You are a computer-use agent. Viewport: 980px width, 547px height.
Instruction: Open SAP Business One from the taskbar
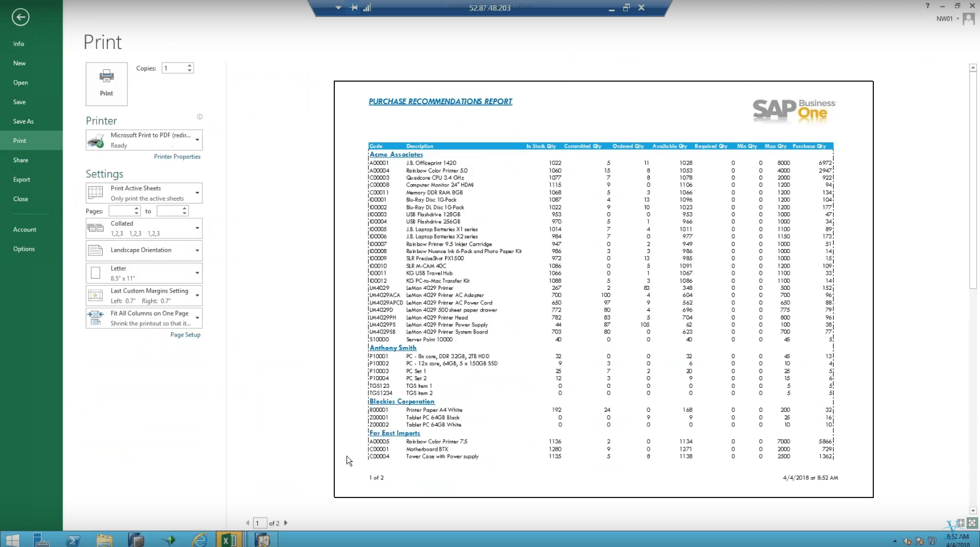point(263,539)
